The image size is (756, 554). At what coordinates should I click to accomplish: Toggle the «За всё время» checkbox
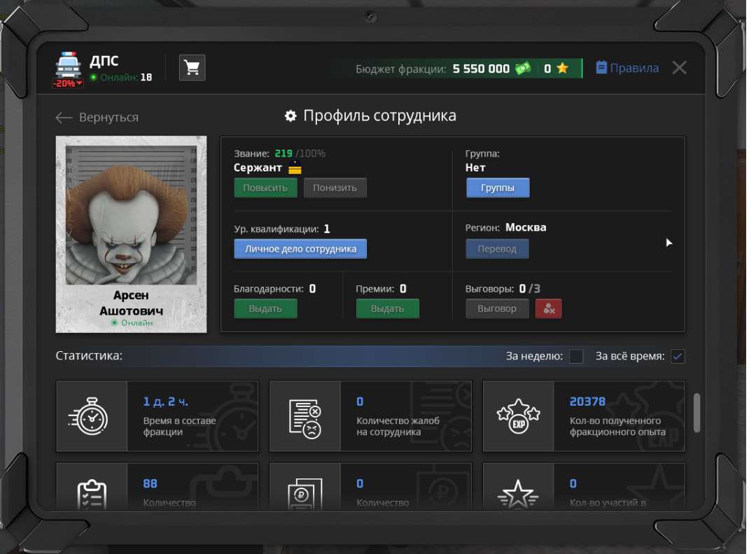(x=677, y=357)
